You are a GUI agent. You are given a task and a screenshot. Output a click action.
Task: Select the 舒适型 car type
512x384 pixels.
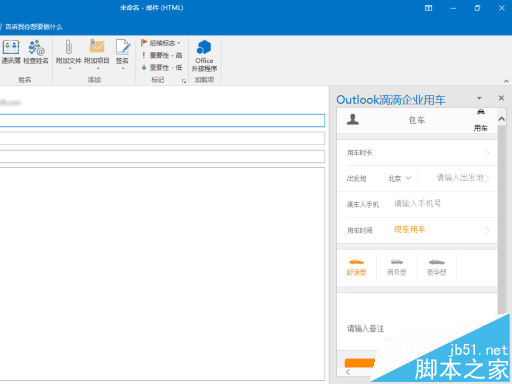(x=356, y=268)
